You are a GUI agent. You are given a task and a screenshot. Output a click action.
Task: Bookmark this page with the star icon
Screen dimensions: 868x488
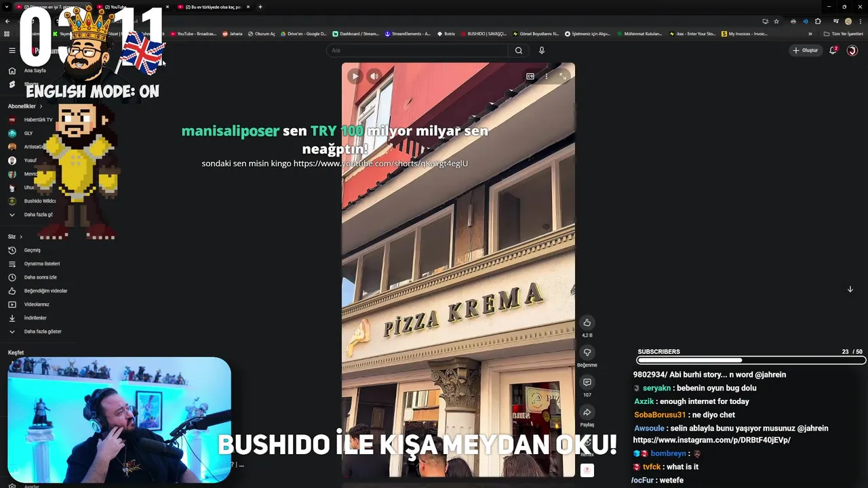[776, 21]
